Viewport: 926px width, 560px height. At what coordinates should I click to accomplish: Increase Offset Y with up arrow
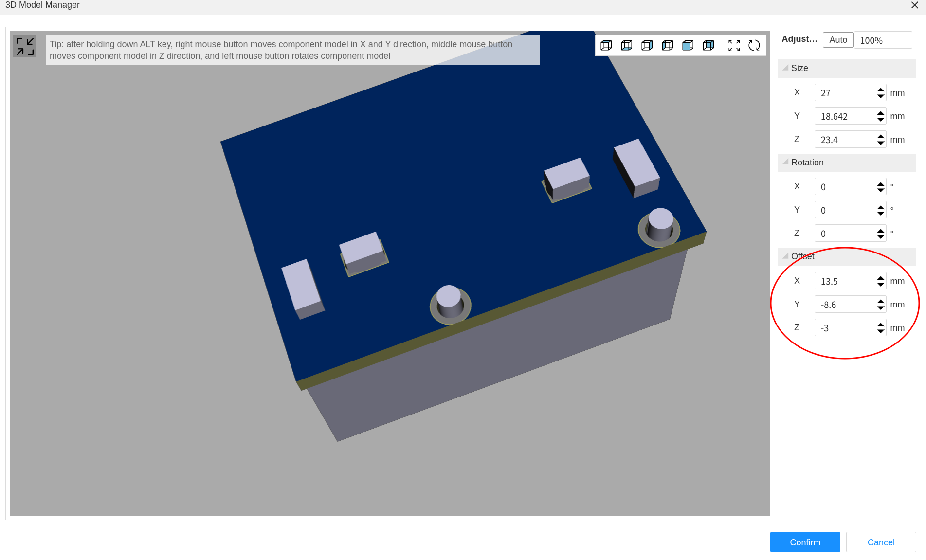[x=881, y=301]
